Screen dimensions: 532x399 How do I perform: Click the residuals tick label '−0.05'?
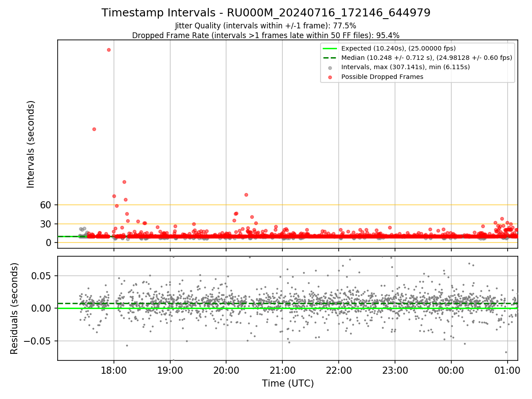click(x=38, y=341)
